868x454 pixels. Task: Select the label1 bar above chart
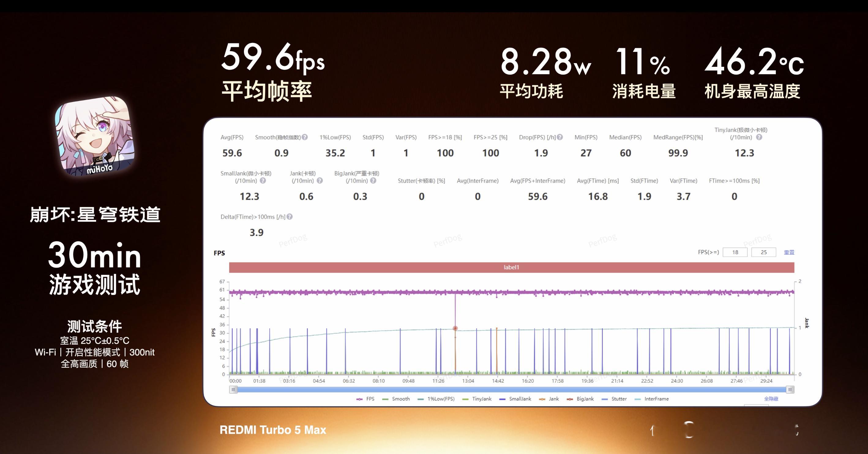(x=511, y=267)
